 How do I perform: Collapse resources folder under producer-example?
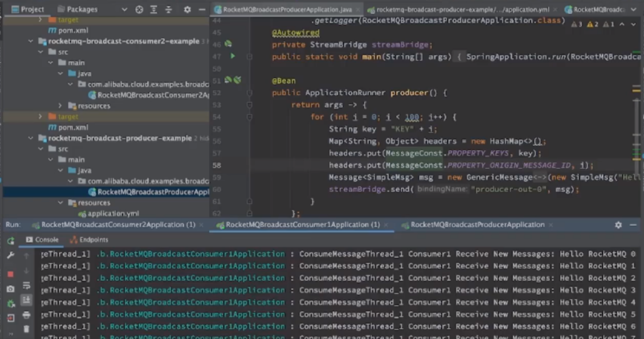click(60, 202)
